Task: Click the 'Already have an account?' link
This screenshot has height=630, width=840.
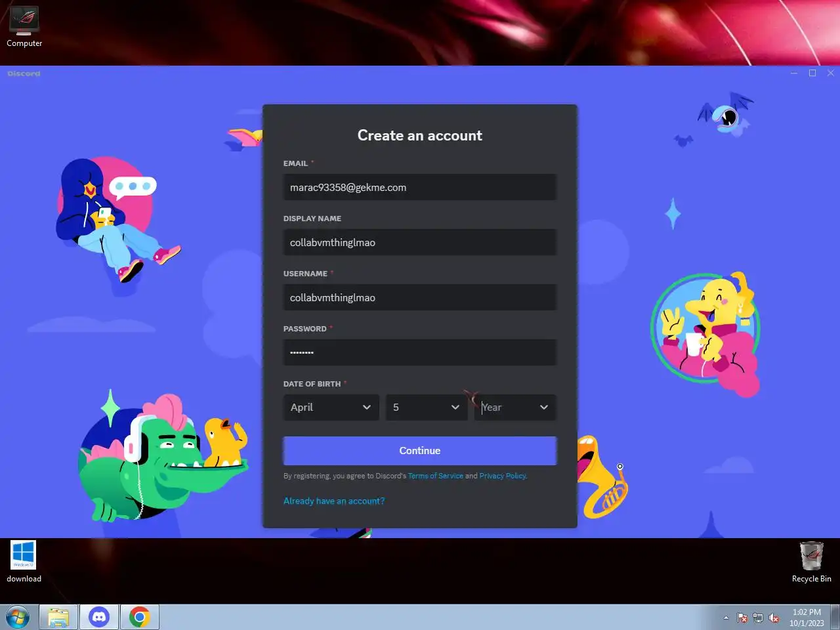Action: click(x=334, y=501)
